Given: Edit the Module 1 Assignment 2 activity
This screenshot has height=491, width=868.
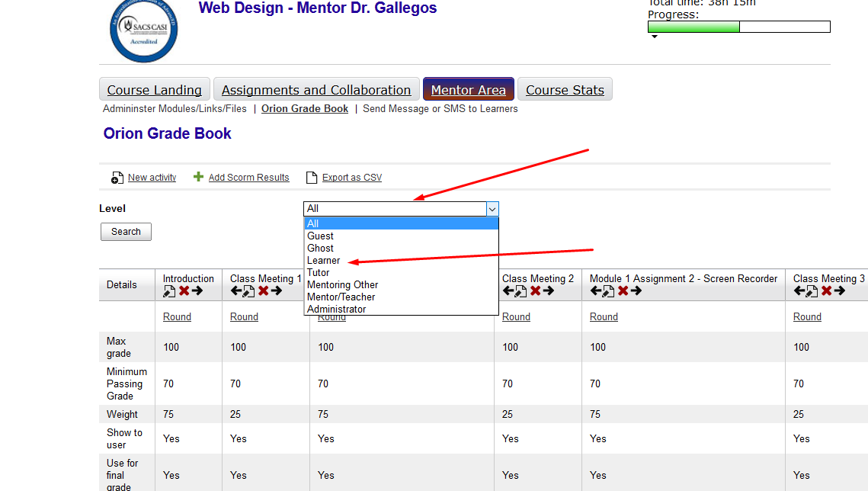Looking at the screenshot, I should point(608,291).
